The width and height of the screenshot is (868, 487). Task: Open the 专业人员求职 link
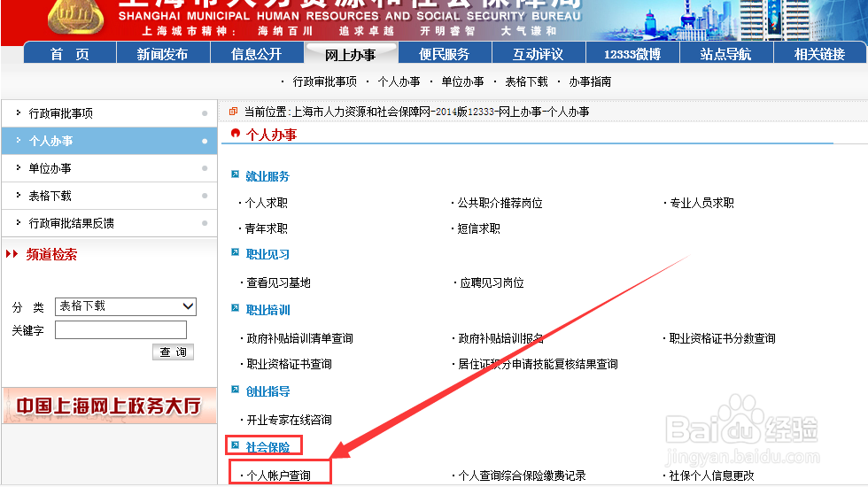point(701,203)
